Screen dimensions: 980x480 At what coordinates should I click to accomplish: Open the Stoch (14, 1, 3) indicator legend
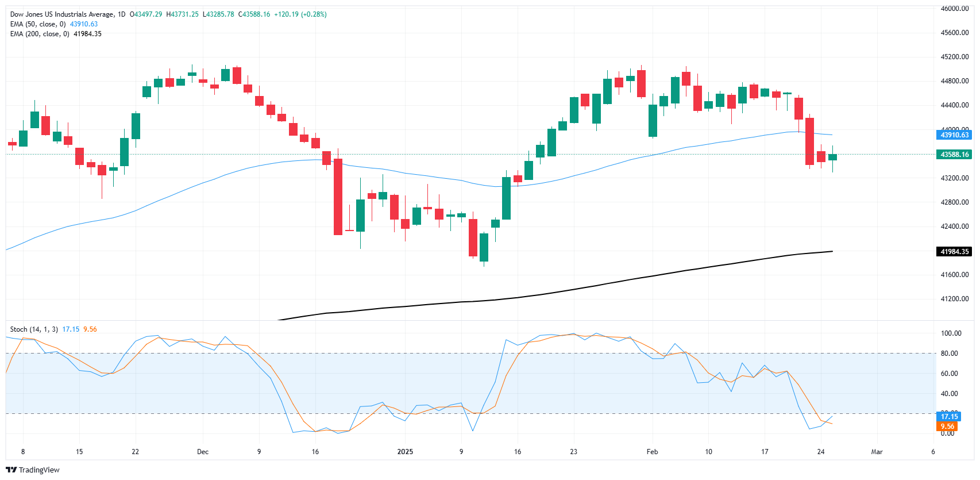(x=34, y=329)
